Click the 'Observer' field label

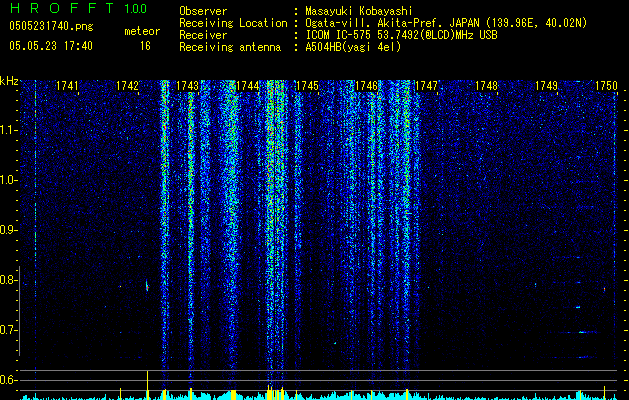point(203,11)
